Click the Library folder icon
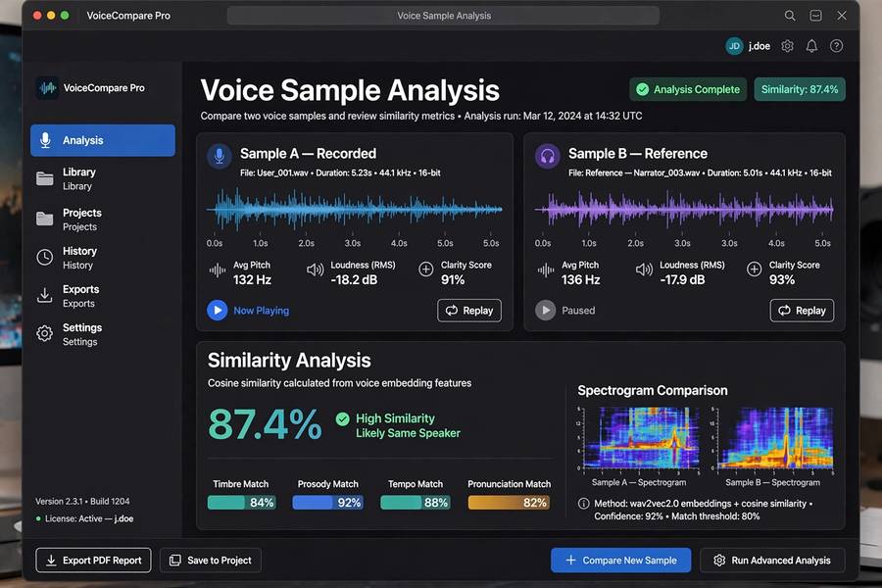The image size is (882, 588). pyautogui.click(x=45, y=179)
